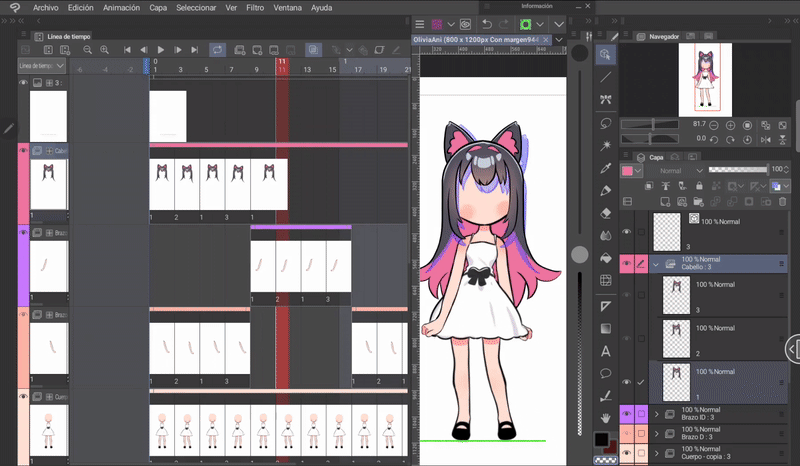This screenshot has height=466, width=800.
Task: Zoom in the timeline
Action: (x=105, y=50)
